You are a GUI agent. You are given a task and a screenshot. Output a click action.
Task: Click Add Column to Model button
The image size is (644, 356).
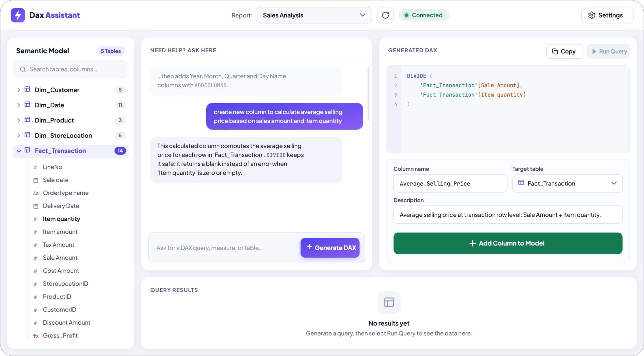pyautogui.click(x=508, y=243)
